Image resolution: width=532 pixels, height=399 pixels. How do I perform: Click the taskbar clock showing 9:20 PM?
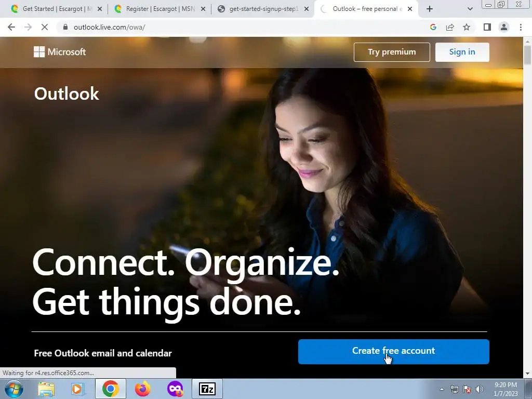click(x=506, y=389)
